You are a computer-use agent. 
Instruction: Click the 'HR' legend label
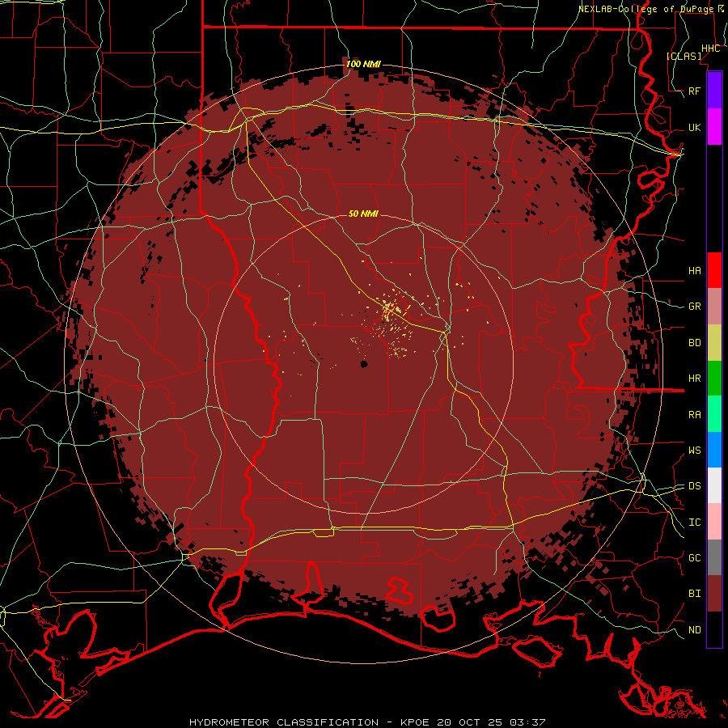click(695, 379)
